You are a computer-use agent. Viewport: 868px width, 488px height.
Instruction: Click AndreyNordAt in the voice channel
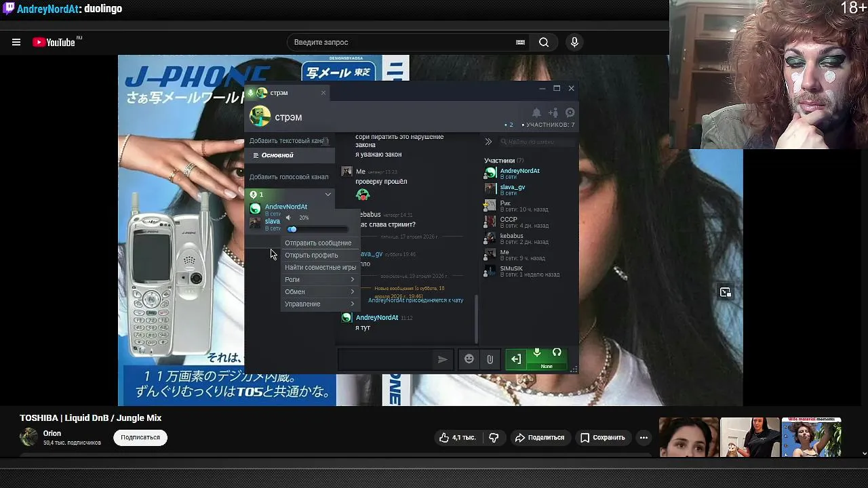pos(285,207)
